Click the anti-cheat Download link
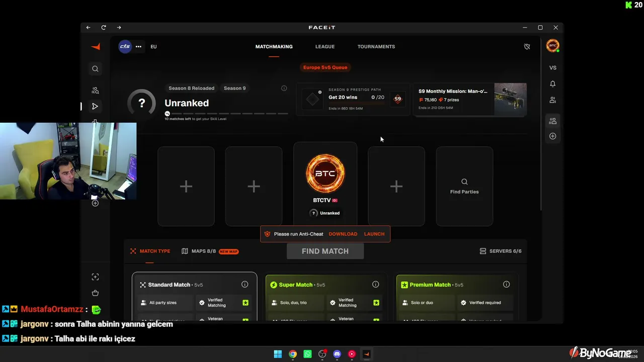644x362 pixels. (x=343, y=234)
